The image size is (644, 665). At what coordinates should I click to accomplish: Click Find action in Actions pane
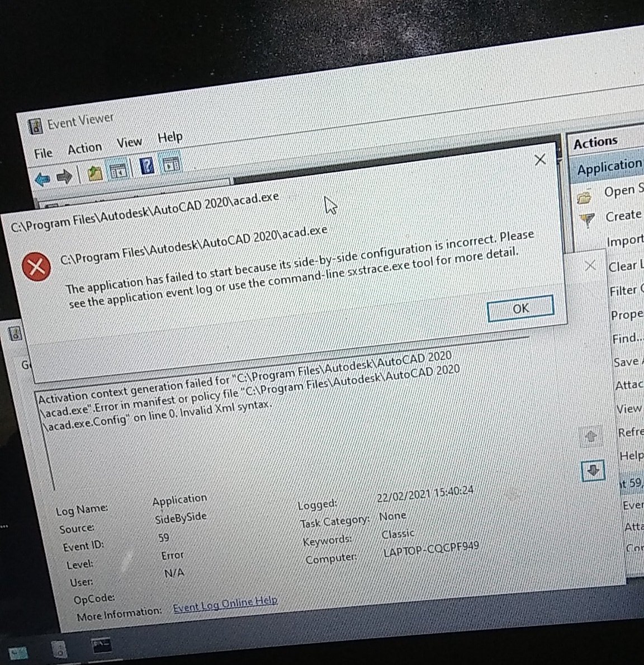pos(628,338)
